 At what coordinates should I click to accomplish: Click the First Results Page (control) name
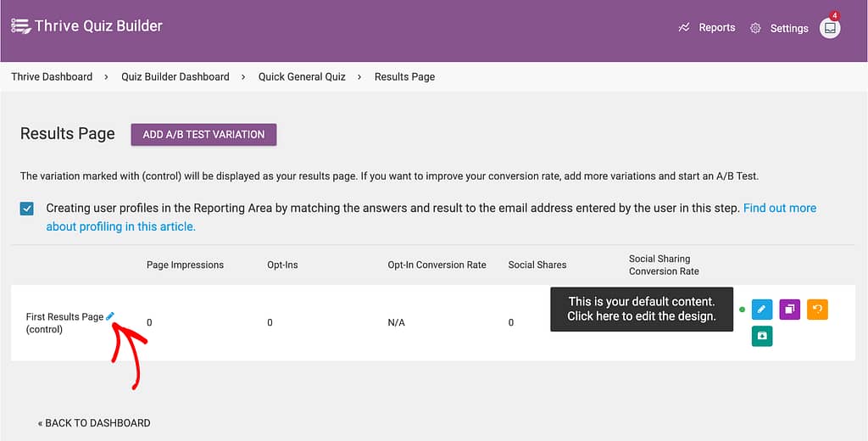coord(64,323)
